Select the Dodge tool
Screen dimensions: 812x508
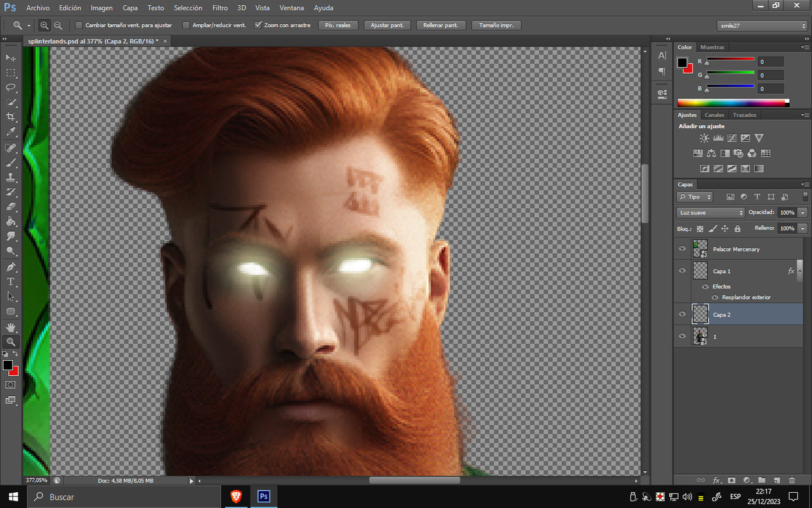(x=11, y=251)
